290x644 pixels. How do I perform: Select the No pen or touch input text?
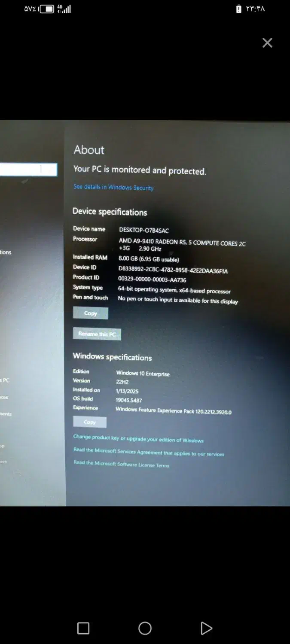pyautogui.click(x=178, y=300)
